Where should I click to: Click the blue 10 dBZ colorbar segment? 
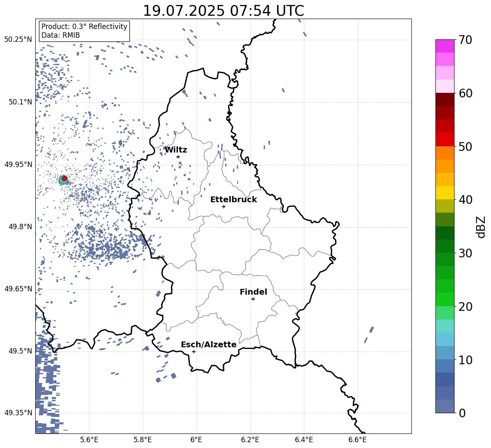445,366
